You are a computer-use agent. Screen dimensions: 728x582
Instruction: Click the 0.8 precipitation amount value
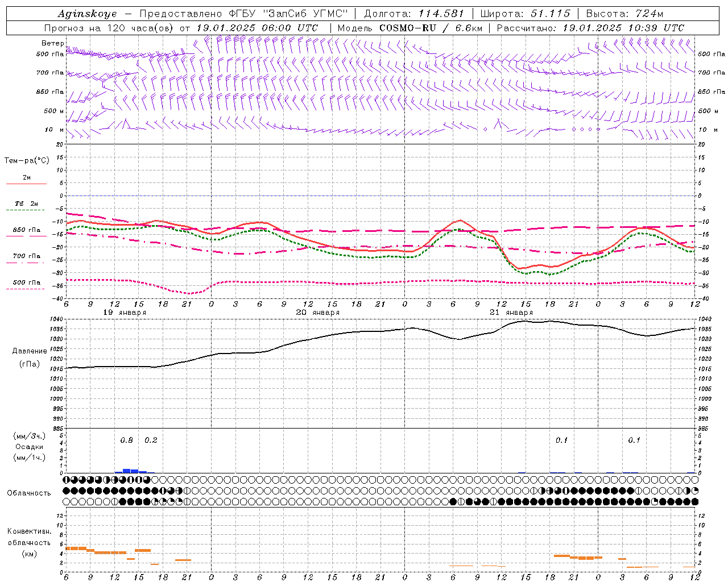(126, 440)
